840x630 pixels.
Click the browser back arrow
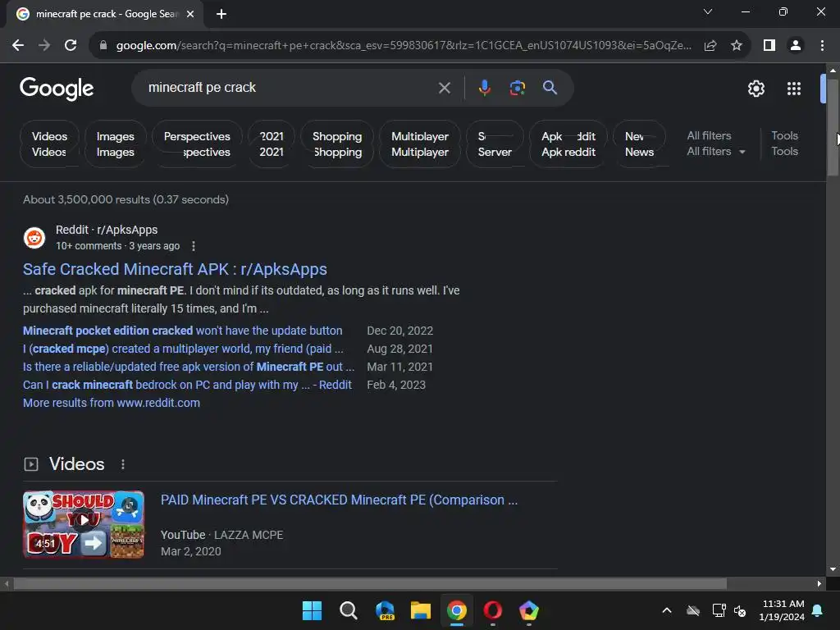coord(18,46)
